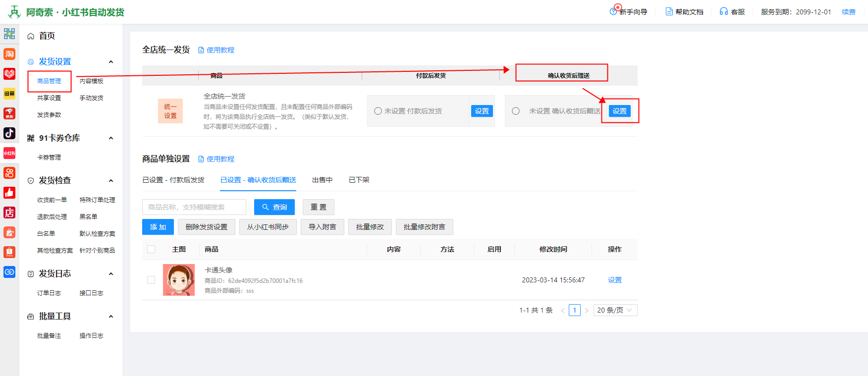Image resolution: width=868 pixels, height=376 pixels.
Task: Click 设置 link in 卡通头像 row
Action: [x=615, y=280]
